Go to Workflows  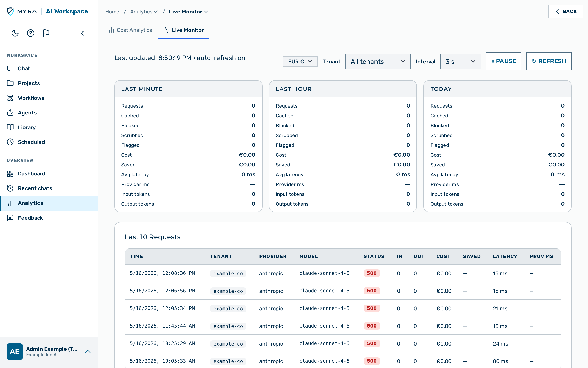(49, 98)
